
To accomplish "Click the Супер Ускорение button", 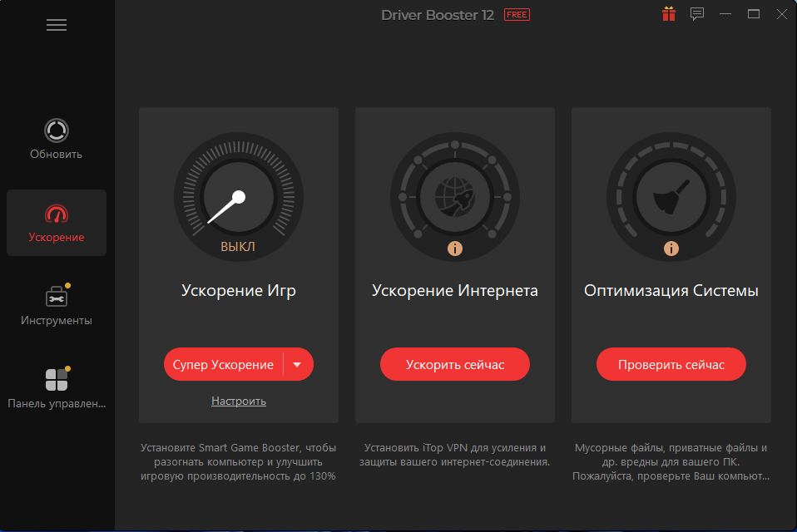I will click(223, 364).
